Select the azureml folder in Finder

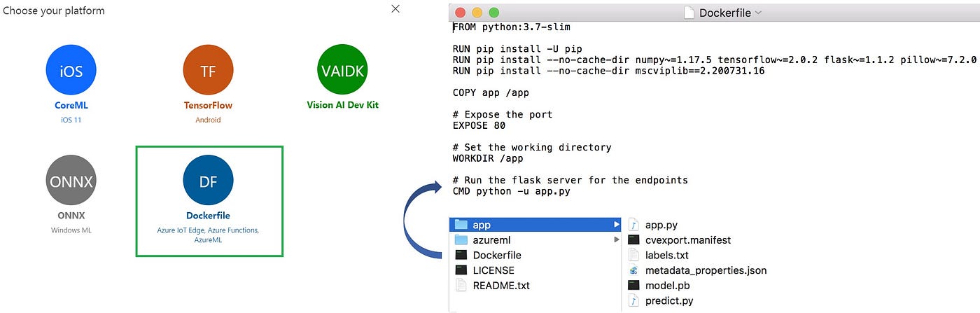click(x=535, y=239)
